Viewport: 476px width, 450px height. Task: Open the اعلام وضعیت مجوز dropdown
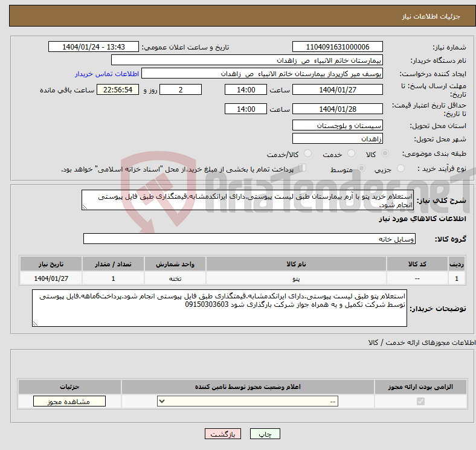(x=248, y=402)
